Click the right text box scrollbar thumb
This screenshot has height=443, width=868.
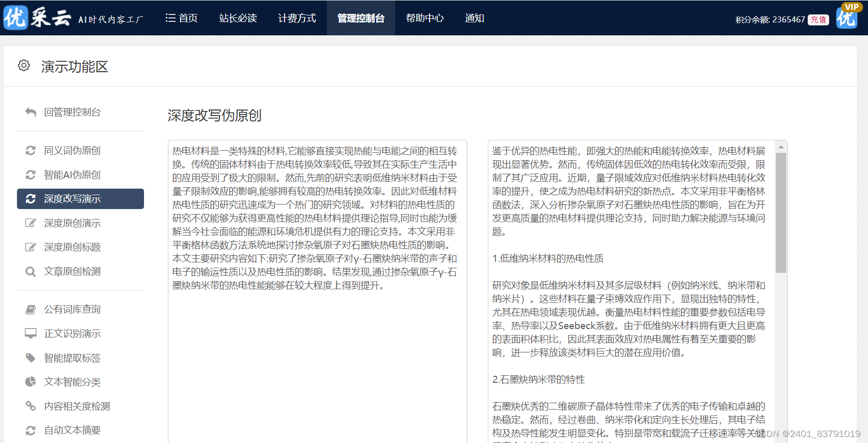coord(781,213)
